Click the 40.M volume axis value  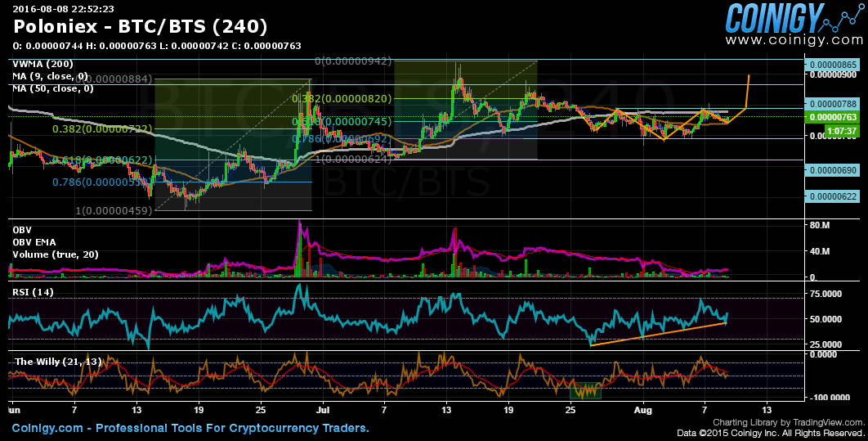pos(819,251)
